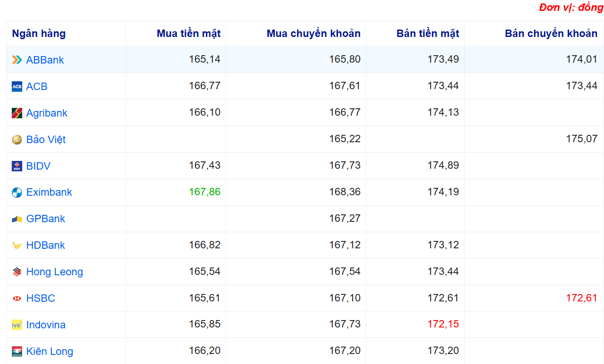Click the Agribank logo icon
Viewport: 604px width, 364px height.
(17, 113)
